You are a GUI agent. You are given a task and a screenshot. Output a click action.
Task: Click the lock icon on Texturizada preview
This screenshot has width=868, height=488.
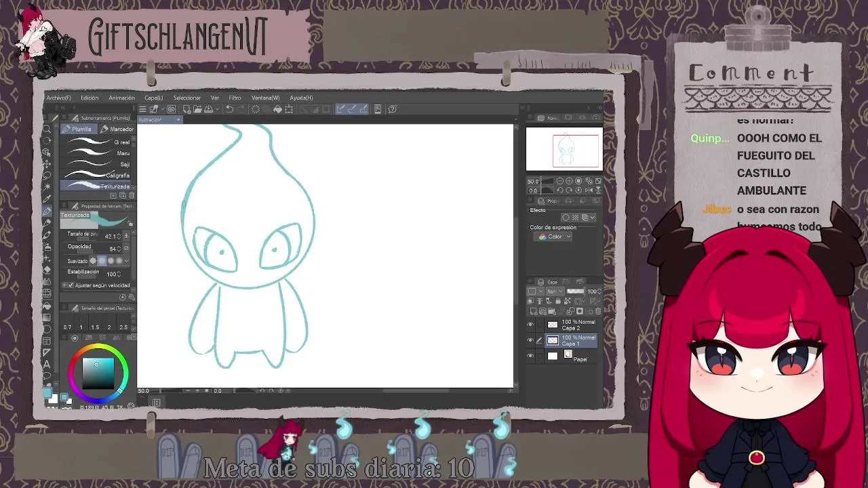[x=130, y=224]
